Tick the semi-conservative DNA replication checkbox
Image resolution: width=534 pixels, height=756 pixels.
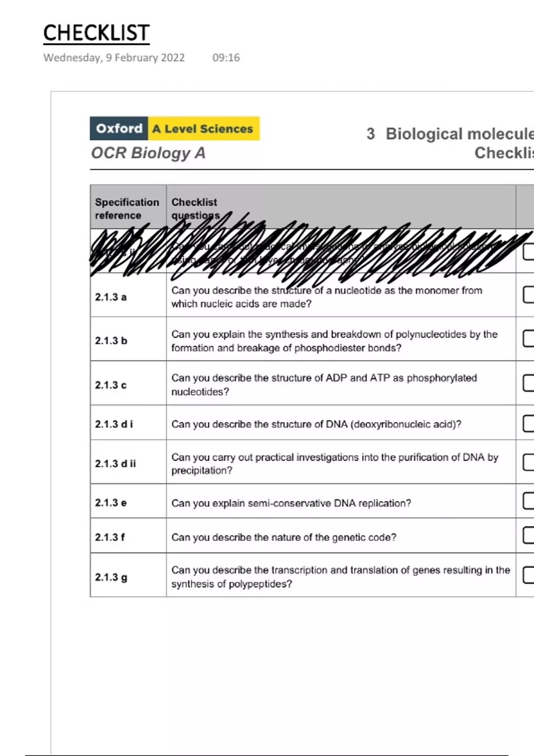(x=529, y=501)
